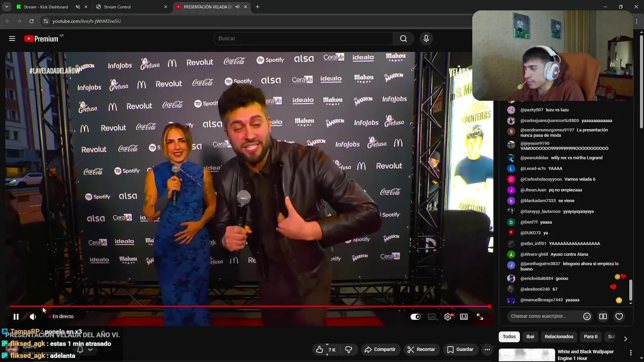Open the YouTube hamburger guide menu
Image resolution: width=644 pixels, height=362 pixels.
click(12, 39)
